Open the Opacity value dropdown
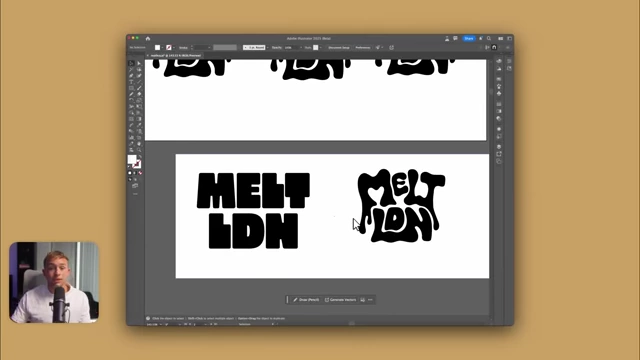This screenshot has width=640, height=360. point(301,48)
